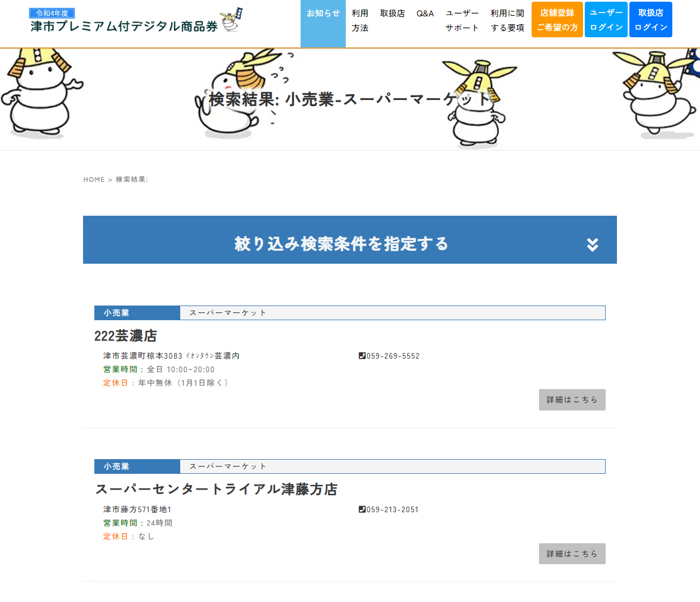700x602 pixels.
Task: Click the ユーザーログイン button
Action: [606, 20]
